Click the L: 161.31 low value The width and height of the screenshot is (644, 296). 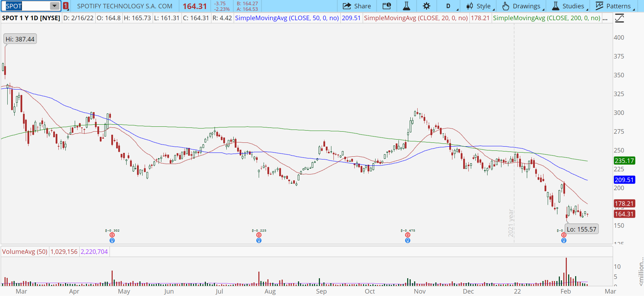tap(167, 18)
